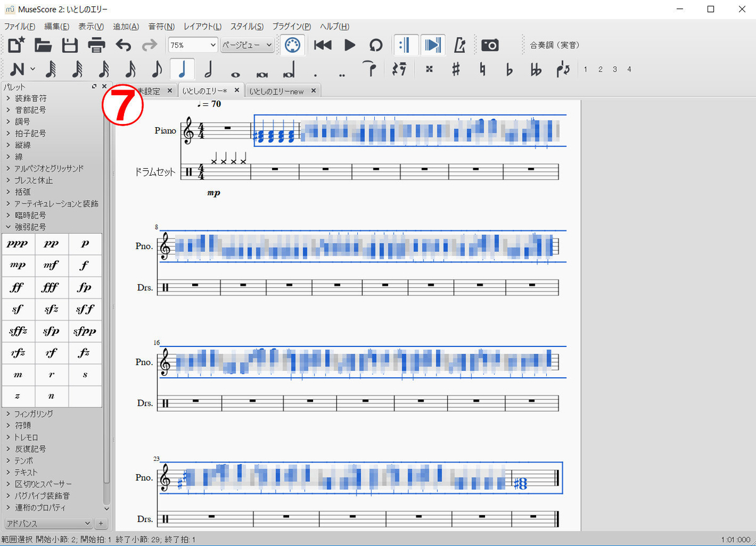Apply natural accidental
The height and width of the screenshot is (546, 756).
click(x=483, y=69)
